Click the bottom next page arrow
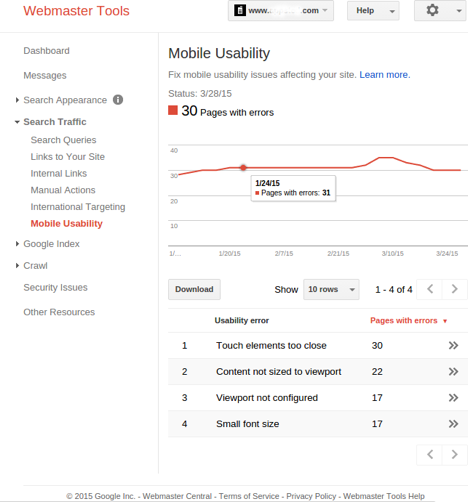The width and height of the screenshot is (468, 503). pos(454,454)
